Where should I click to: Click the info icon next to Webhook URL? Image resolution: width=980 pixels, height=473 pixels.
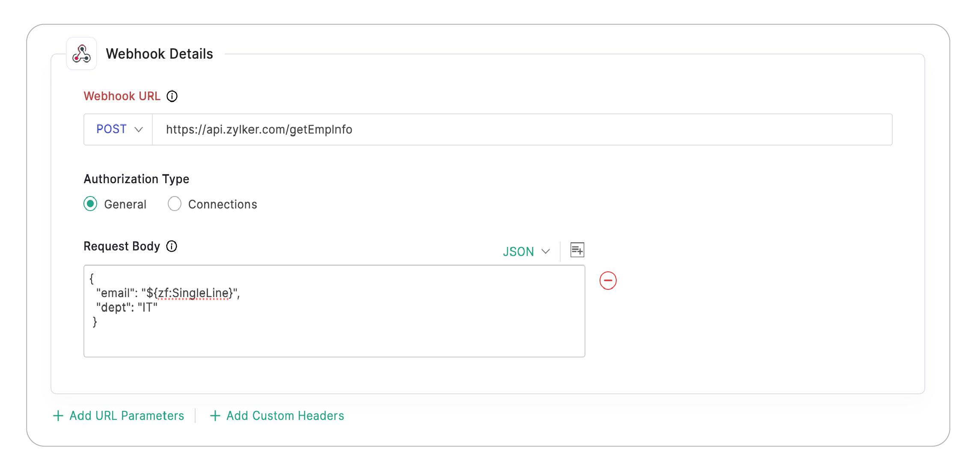pos(172,96)
